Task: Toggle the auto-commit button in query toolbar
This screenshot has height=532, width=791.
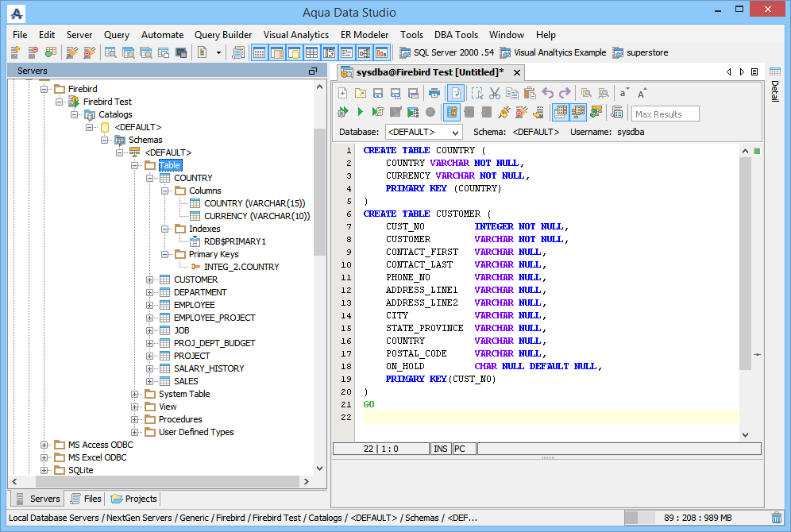Action: (452, 113)
